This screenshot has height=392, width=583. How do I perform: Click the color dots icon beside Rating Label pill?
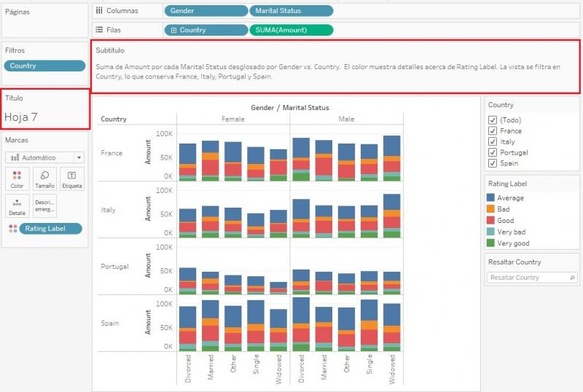pos(11,229)
